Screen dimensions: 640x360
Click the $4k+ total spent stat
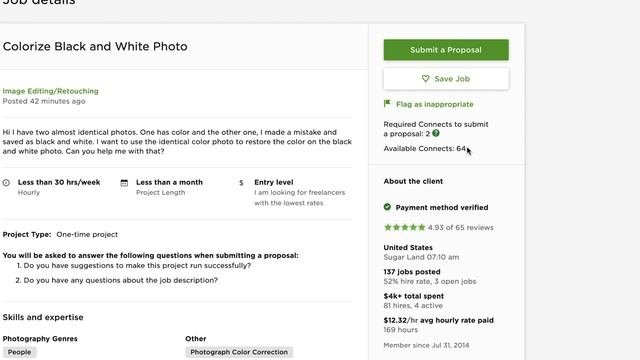coord(413,296)
